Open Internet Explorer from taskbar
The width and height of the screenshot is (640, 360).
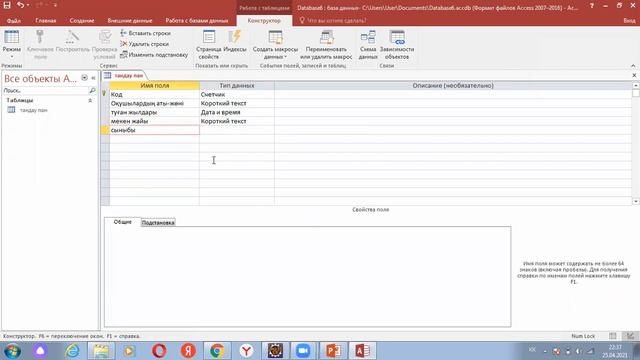(72, 351)
